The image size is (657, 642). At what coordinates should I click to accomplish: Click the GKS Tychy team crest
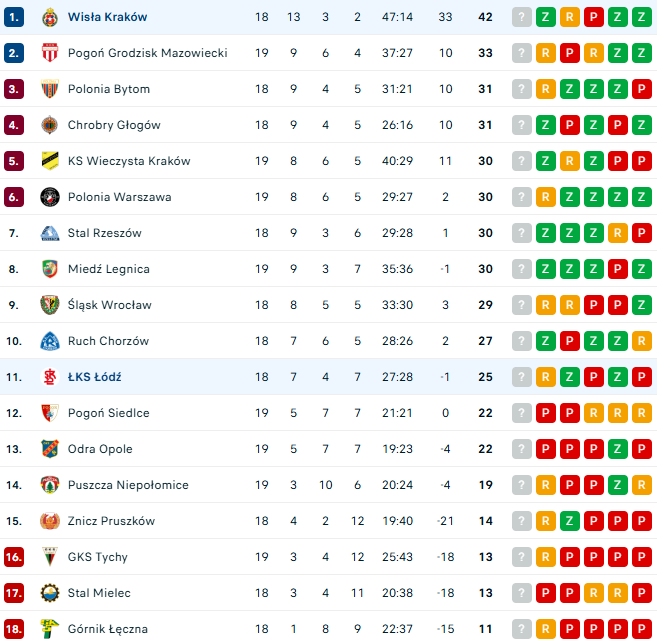[50, 557]
